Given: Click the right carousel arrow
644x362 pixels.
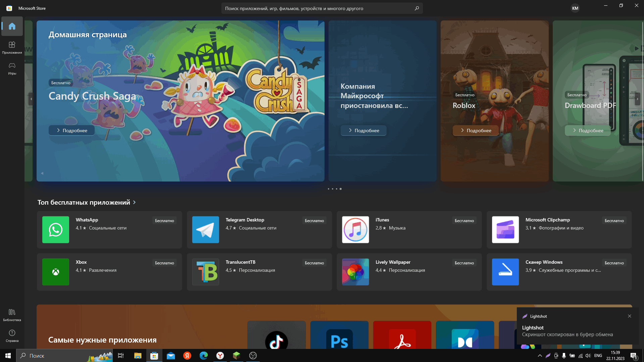Looking at the screenshot, I should pos(637,99).
